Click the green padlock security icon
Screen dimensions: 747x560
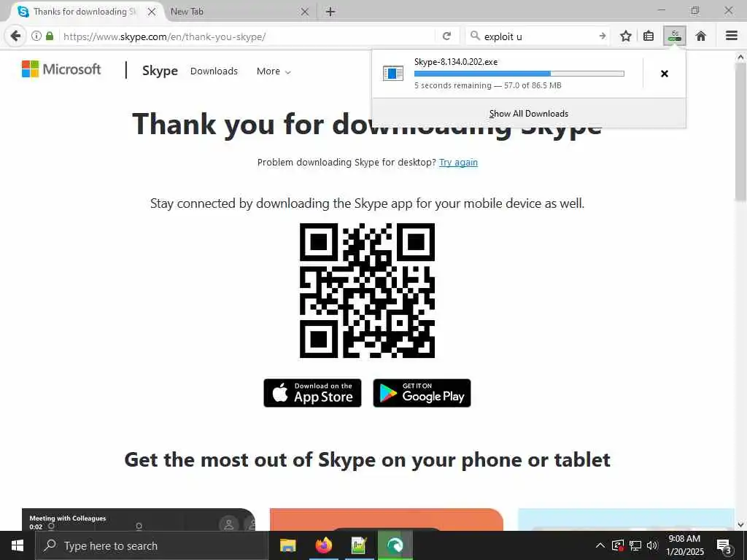click(50, 36)
